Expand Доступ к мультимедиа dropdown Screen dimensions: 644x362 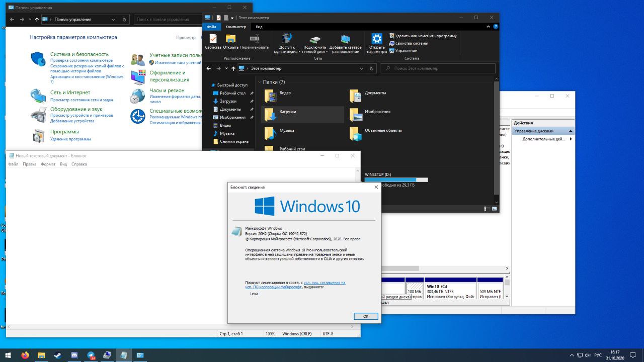[299, 51]
